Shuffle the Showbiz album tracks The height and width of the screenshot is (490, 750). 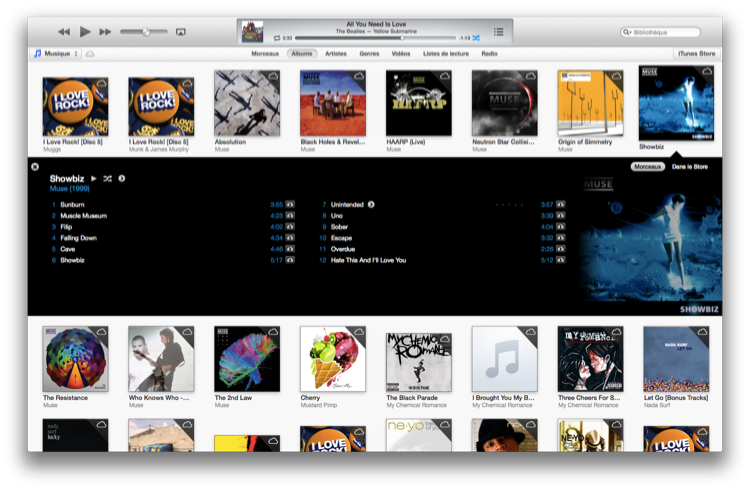(x=108, y=178)
